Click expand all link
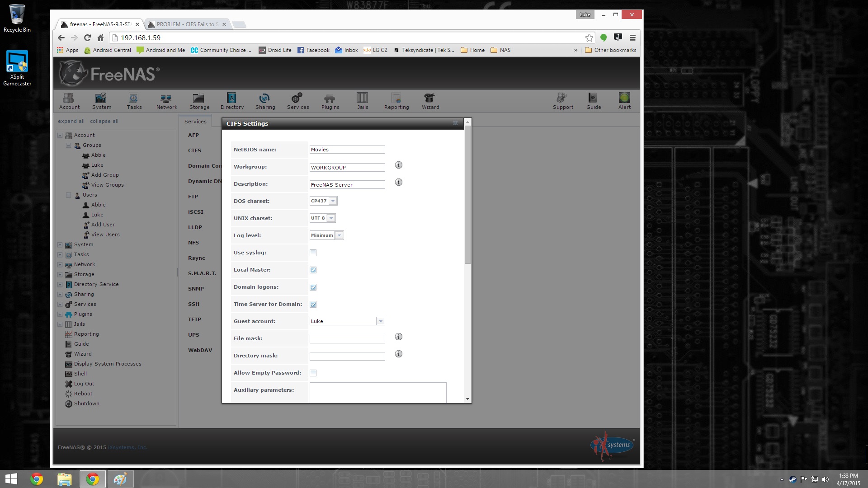Viewport: 868px width, 488px height. tap(71, 121)
